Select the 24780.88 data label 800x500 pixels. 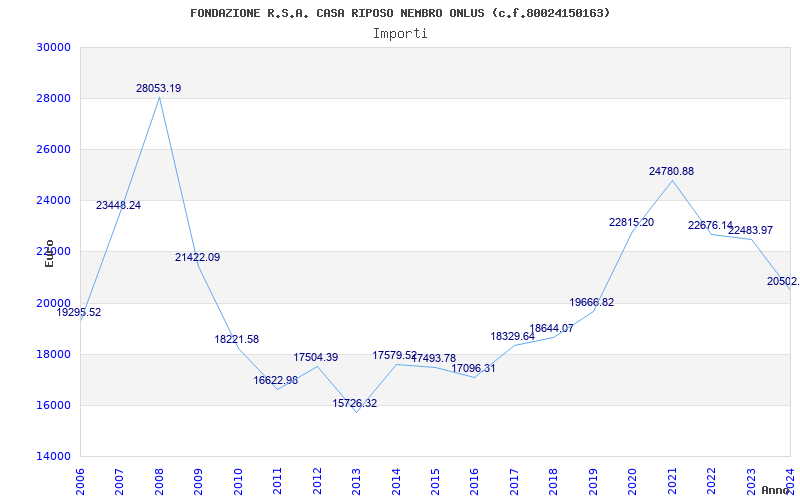click(671, 171)
